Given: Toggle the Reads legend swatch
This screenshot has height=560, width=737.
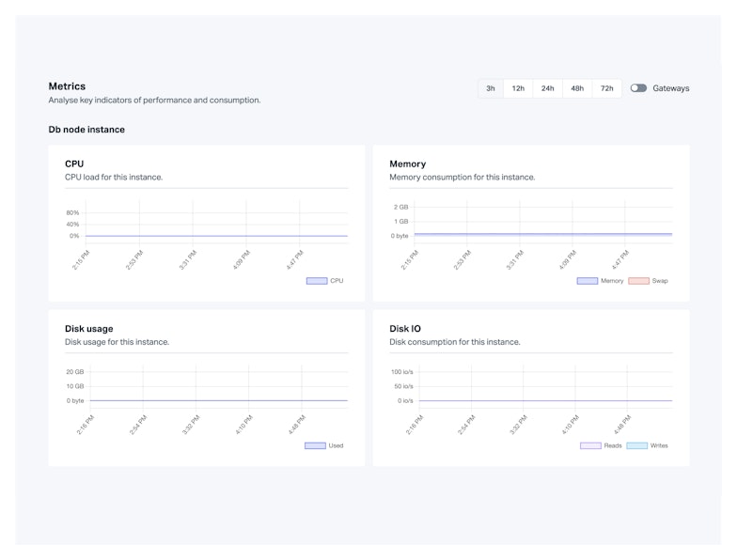Looking at the screenshot, I should tap(589, 445).
